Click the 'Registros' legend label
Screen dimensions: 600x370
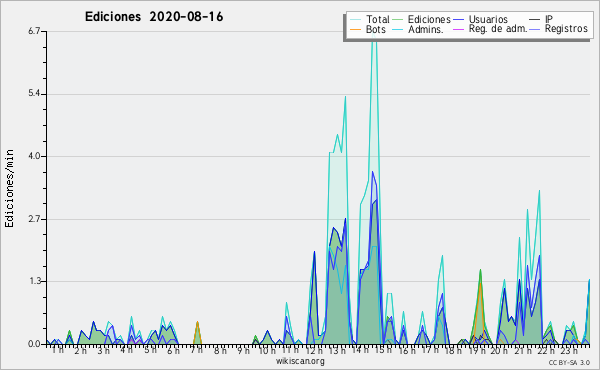[x=566, y=29]
